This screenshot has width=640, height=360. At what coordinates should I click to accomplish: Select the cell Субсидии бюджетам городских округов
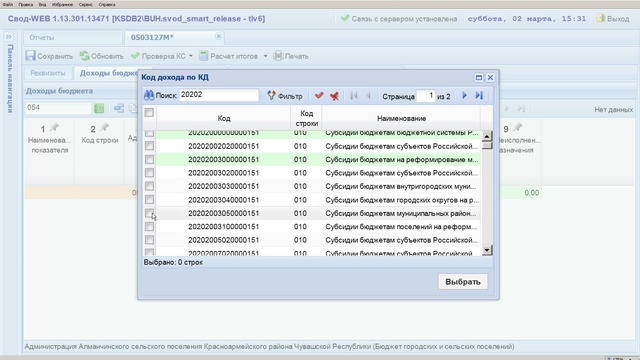click(x=401, y=200)
